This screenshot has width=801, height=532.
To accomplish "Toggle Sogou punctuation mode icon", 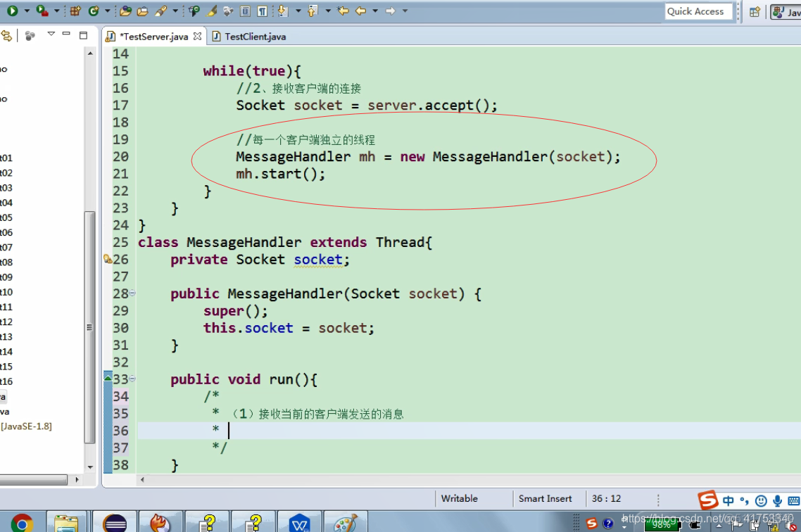I will tap(744, 501).
